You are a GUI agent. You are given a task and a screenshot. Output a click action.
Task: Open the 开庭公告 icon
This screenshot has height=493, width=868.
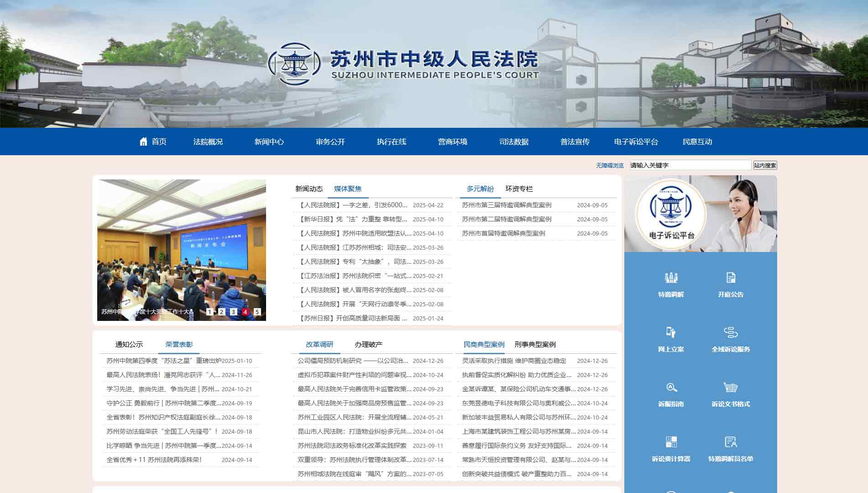click(731, 278)
